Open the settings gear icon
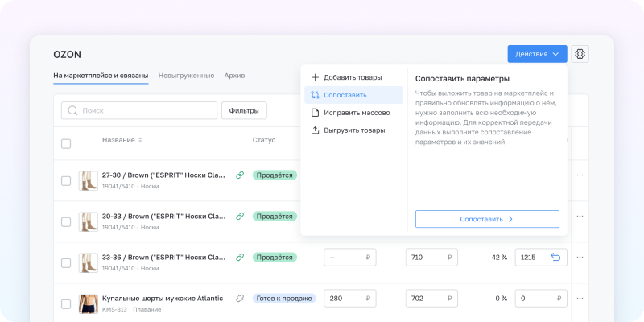The height and width of the screenshot is (322, 644). (580, 55)
